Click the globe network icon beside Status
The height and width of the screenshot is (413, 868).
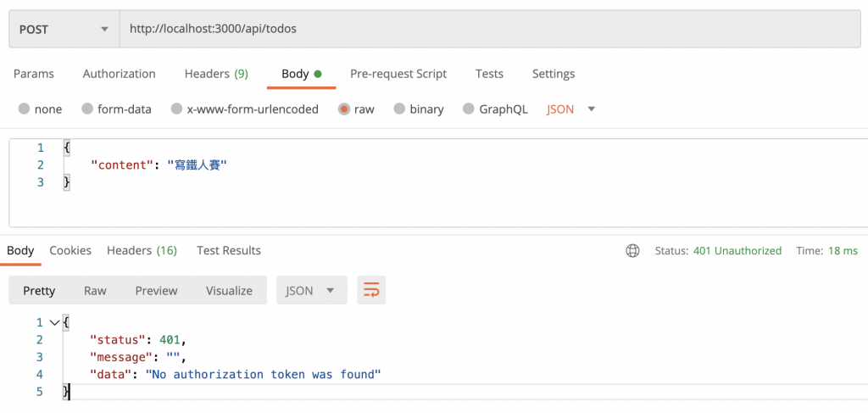tap(632, 251)
